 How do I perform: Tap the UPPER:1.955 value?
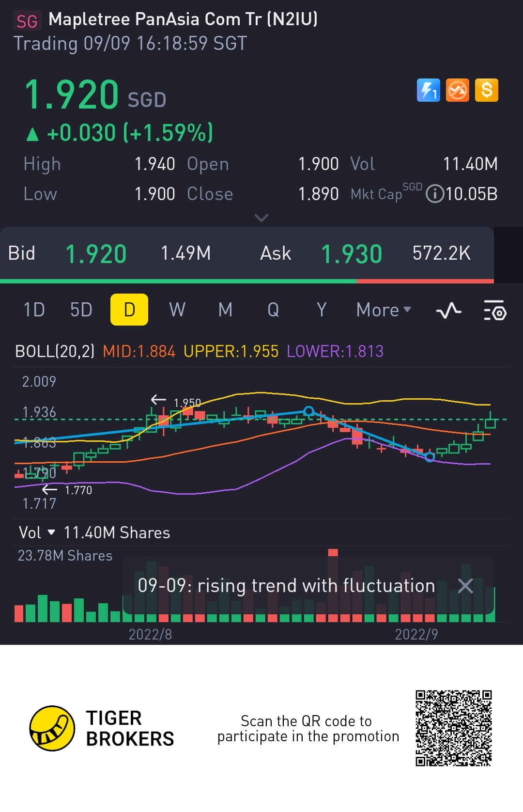tap(231, 351)
